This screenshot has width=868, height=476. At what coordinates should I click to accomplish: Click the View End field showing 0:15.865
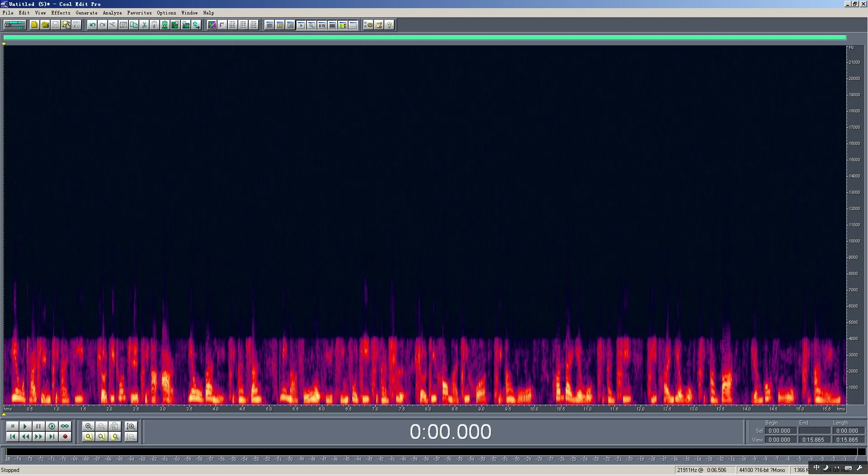(x=815, y=439)
